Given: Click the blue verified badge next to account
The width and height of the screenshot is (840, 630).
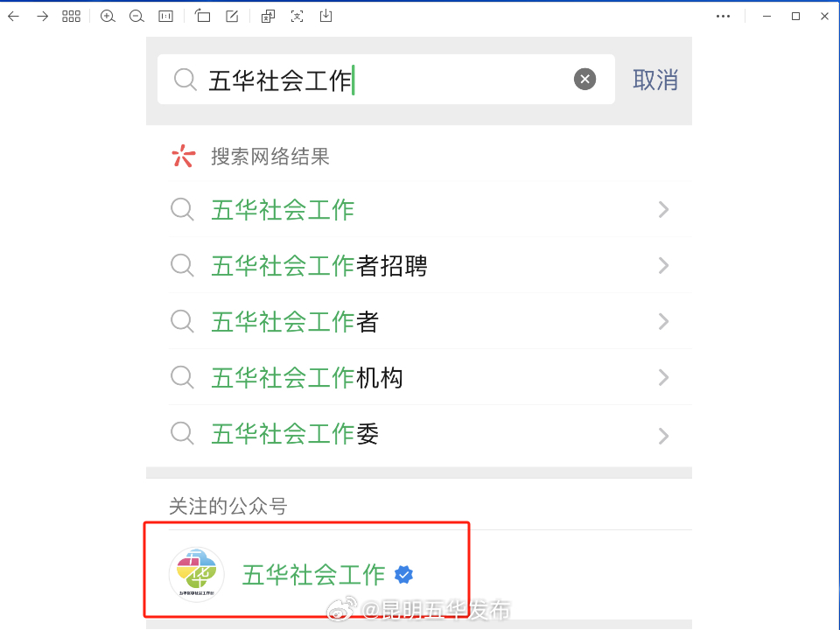Looking at the screenshot, I should [403, 575].
